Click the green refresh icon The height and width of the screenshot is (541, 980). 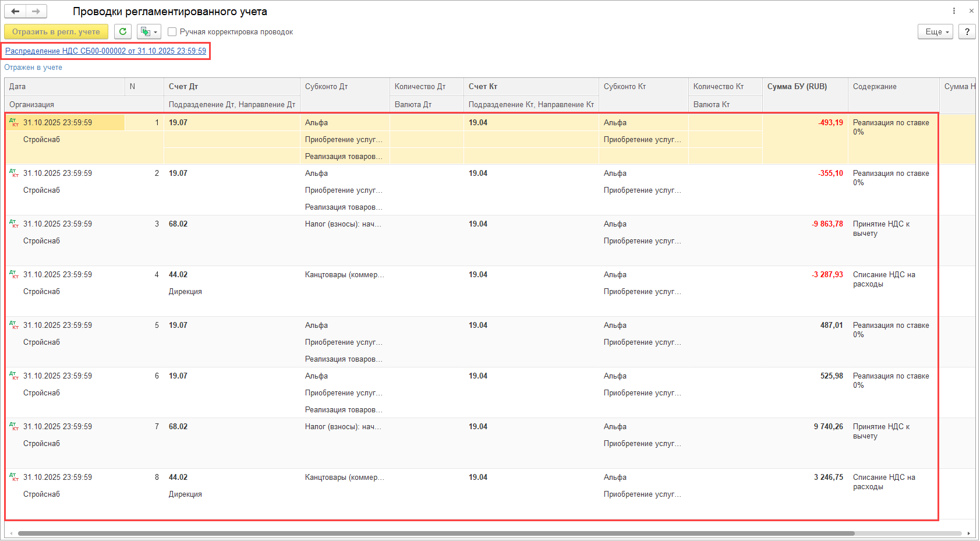click(x=123, y=31)
